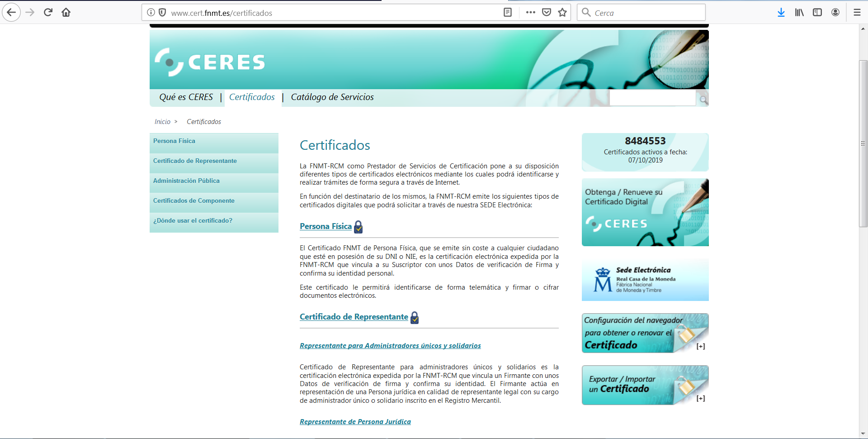Open the Firefox account icon
The height and width of the screenshot is (439, 868).
click(835, 13)
